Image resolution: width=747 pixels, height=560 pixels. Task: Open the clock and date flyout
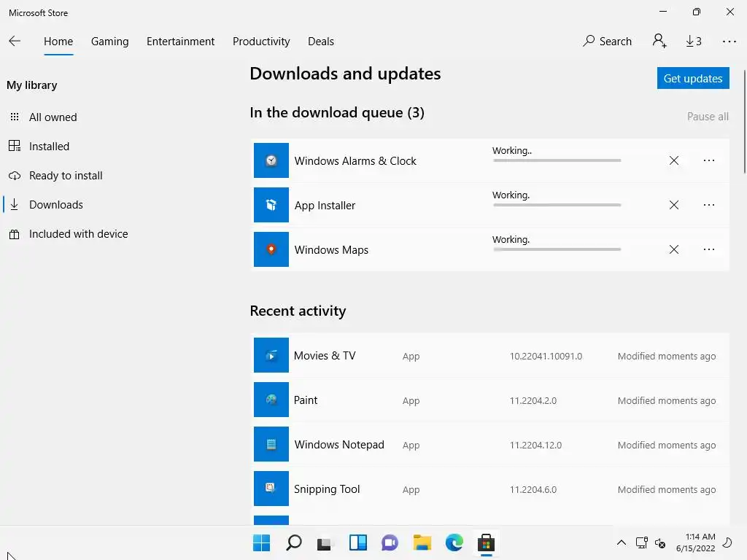click(x=695, y=542)
